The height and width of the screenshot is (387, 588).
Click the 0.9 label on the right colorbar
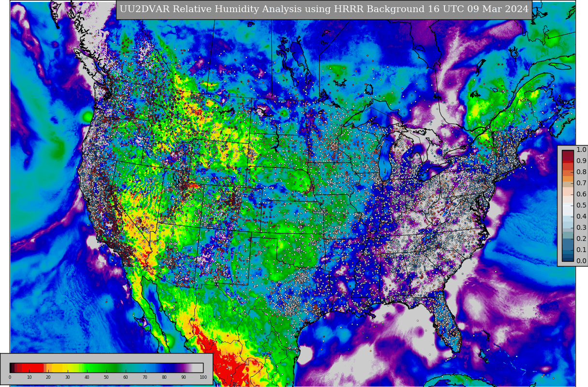(x=581, y=161)
